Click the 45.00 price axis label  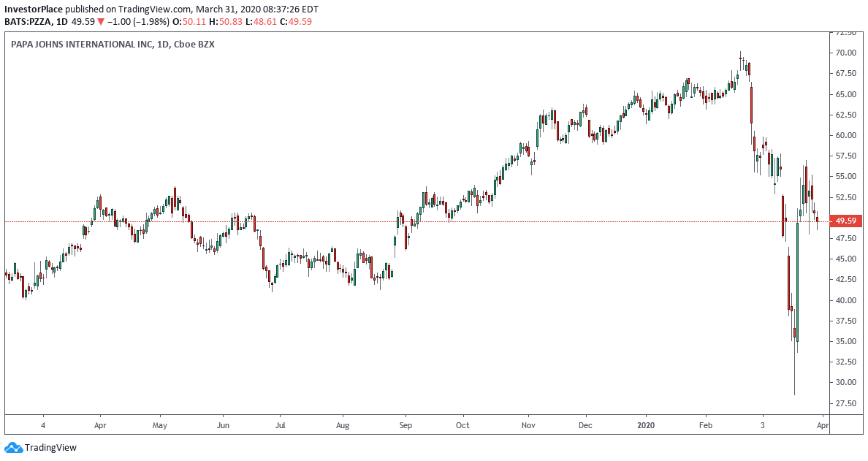point(846,259)
